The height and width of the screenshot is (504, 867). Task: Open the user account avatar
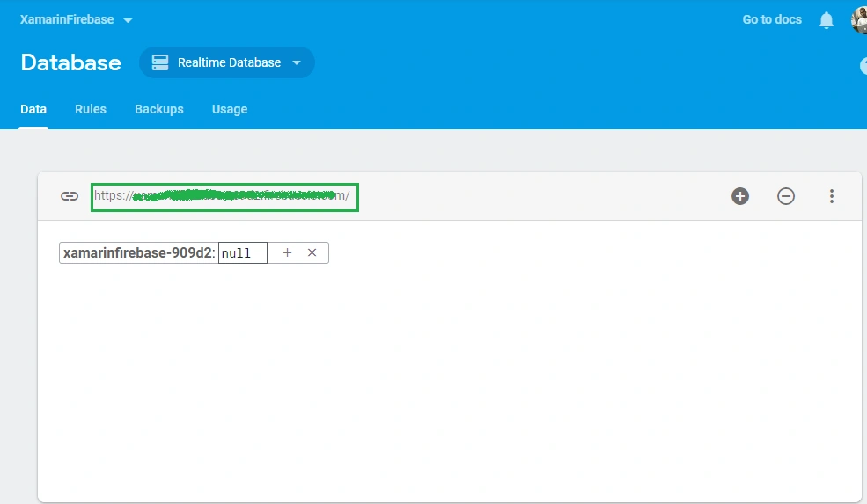(859, 20)
